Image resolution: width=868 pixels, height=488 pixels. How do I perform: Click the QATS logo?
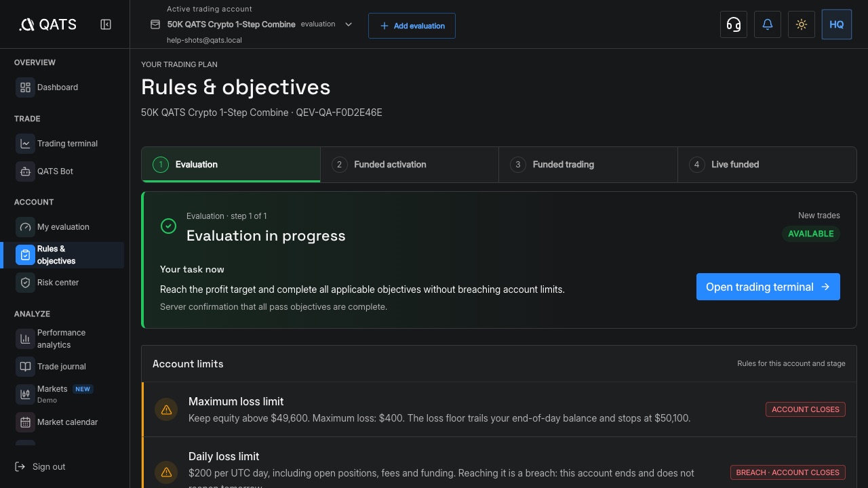tap(48, 24)
